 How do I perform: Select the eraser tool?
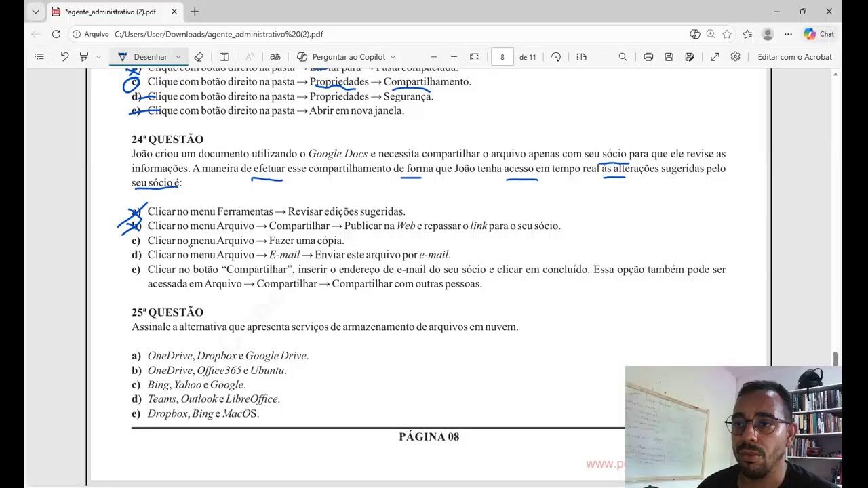click(199, 57)
